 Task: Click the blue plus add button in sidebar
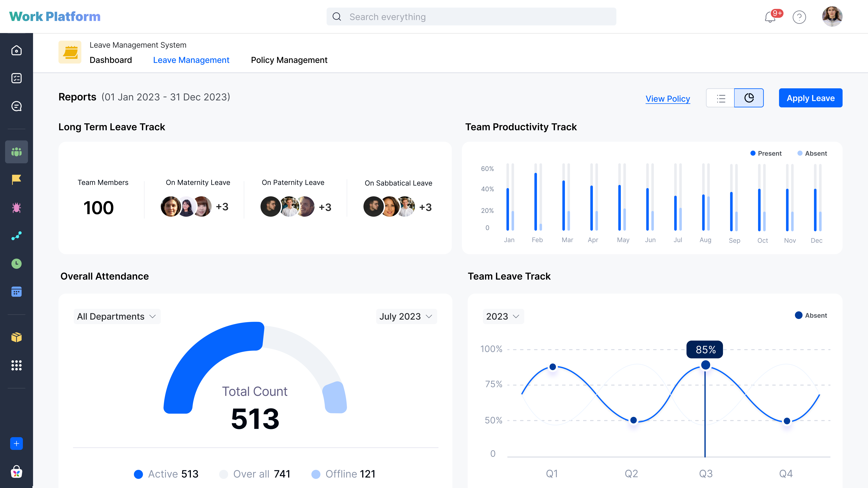(16, 444)
